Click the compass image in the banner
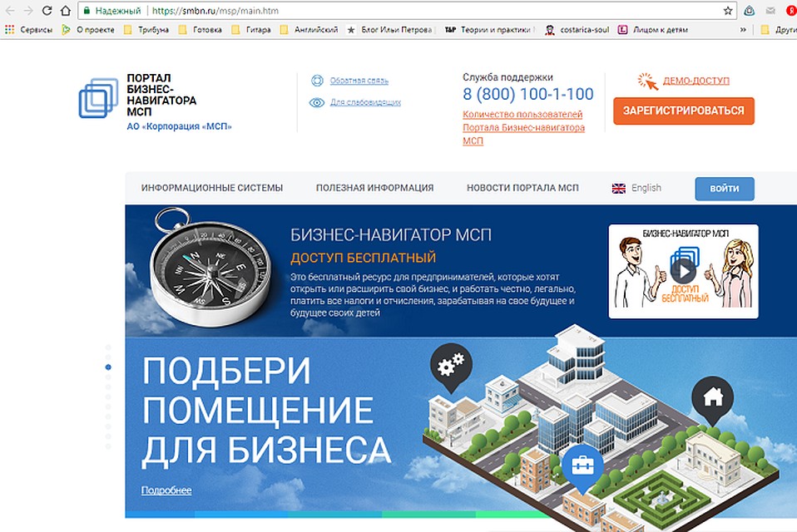797x532 pixels. (211, 267)
